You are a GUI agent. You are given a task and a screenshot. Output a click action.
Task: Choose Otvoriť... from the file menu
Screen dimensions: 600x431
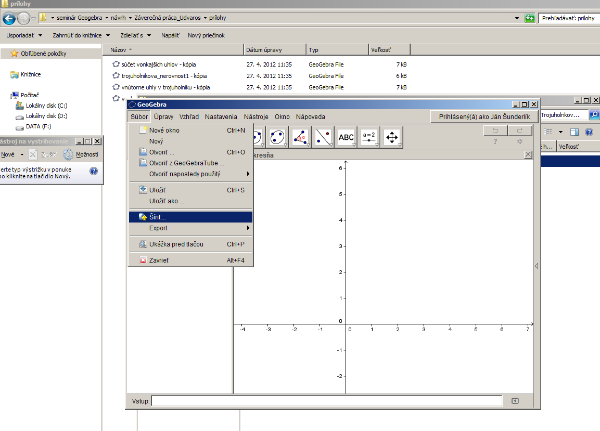tap(191, 152)
